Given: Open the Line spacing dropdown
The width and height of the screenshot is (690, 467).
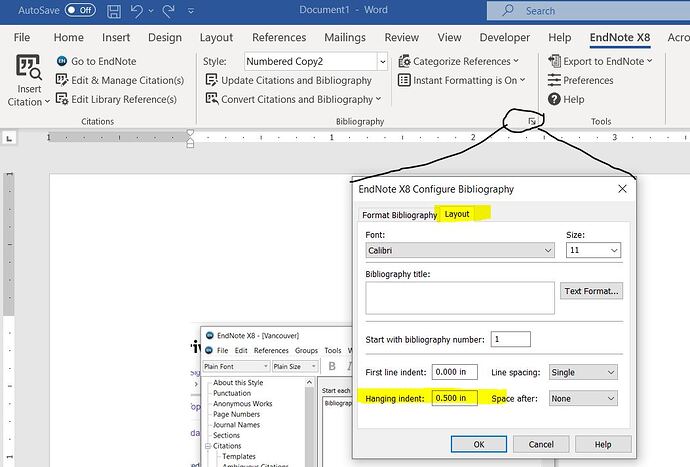Looking at the screenshot, I should click(583, 372).
